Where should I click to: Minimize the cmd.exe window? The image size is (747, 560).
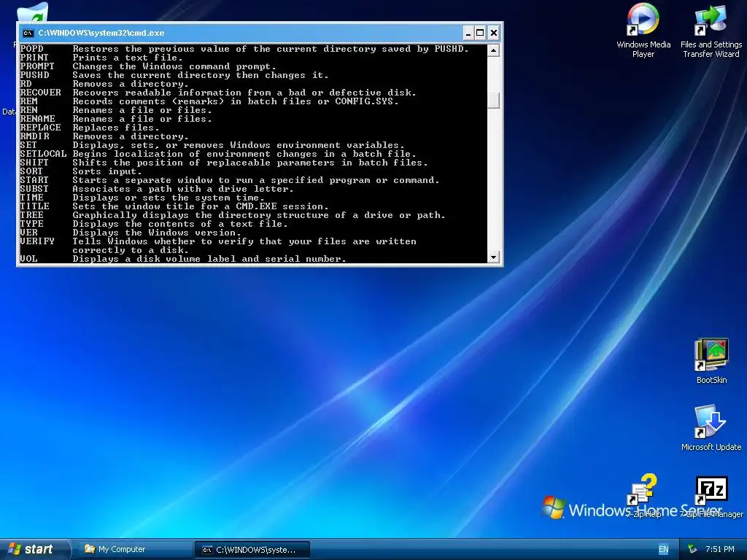(x=468, y=33)
